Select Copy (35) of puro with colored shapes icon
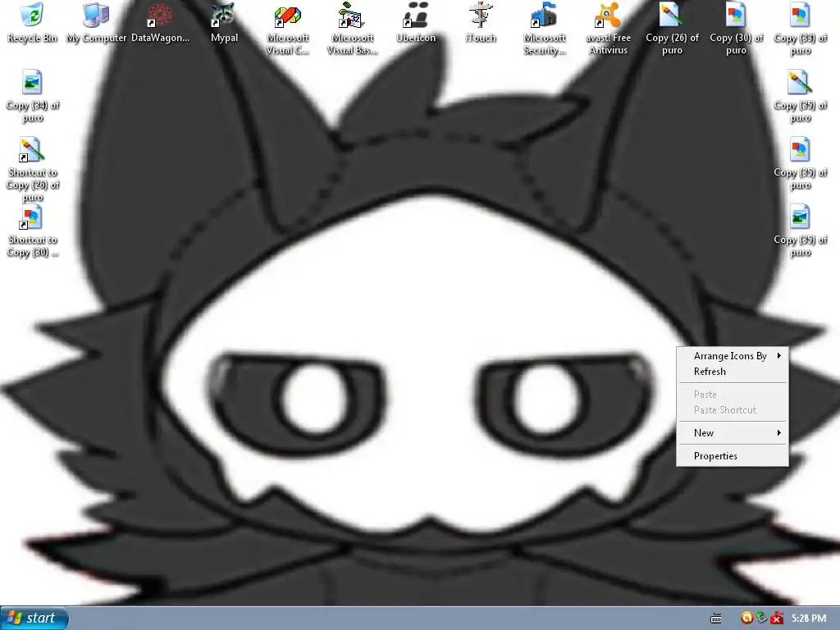Image resolution: width=840 pixels, height=630 pixels. click(x=801, y=164)
